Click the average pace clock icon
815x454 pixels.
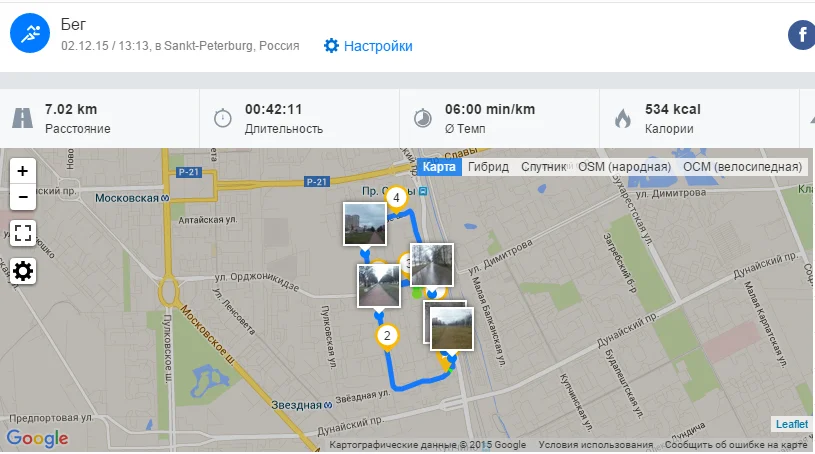(423, 118)
